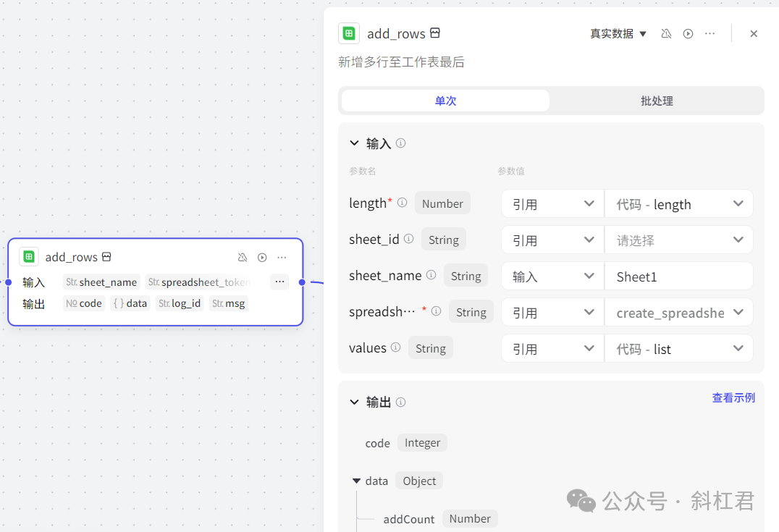The width and height of the screenshot is (779, 532).
Task: Click the mute bell icon on the canvas node
Action: point(243,257)
